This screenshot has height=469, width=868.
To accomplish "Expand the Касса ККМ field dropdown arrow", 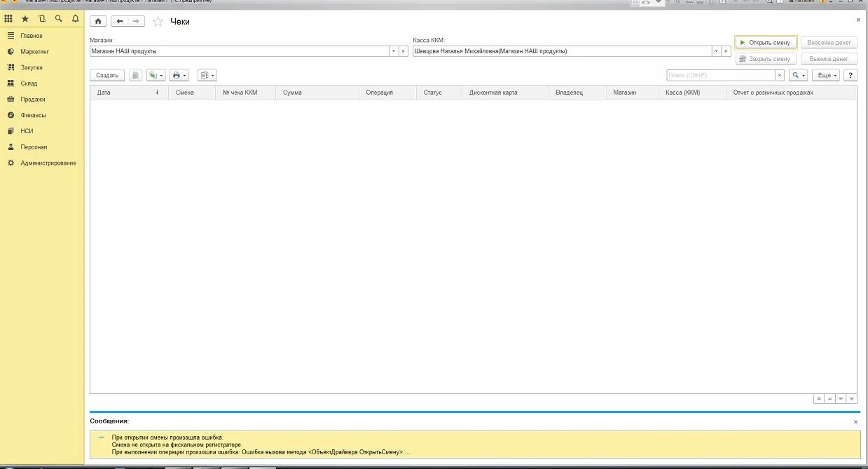I will [717, 51].
